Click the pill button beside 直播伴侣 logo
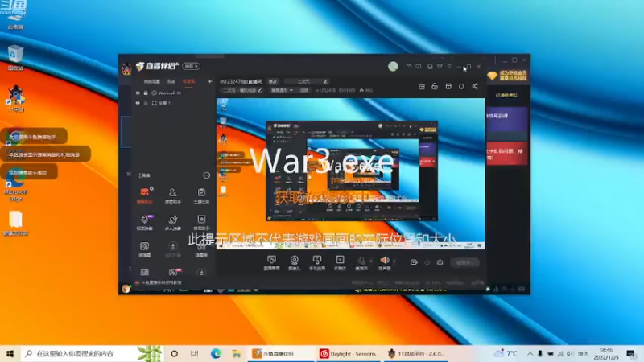The height and width of the screenshot is (362, 644). (x=191, y=66)
